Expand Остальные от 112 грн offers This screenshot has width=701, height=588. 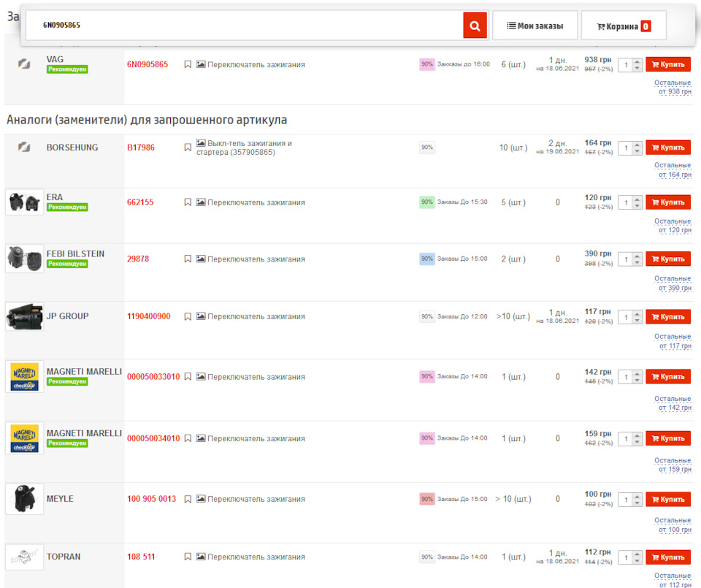coord(673,580)
